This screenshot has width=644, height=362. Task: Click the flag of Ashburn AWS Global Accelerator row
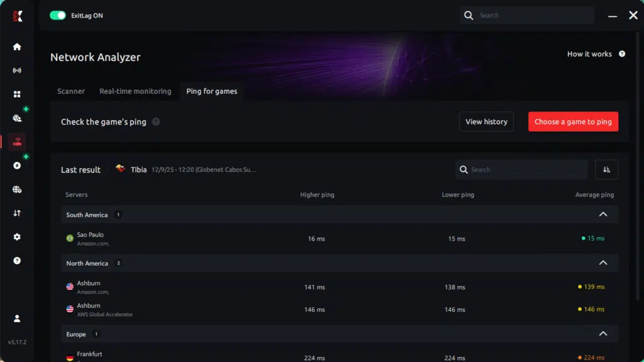click(70, 309)
